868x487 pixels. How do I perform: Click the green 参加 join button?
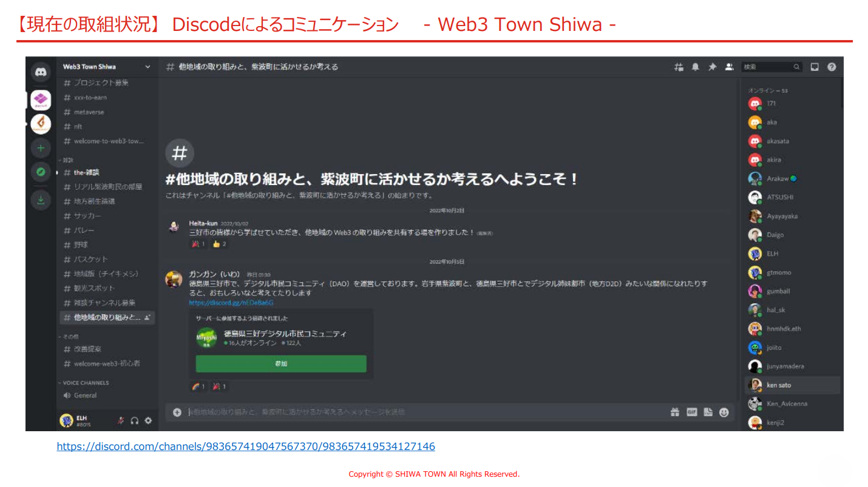tap(281, 363)
